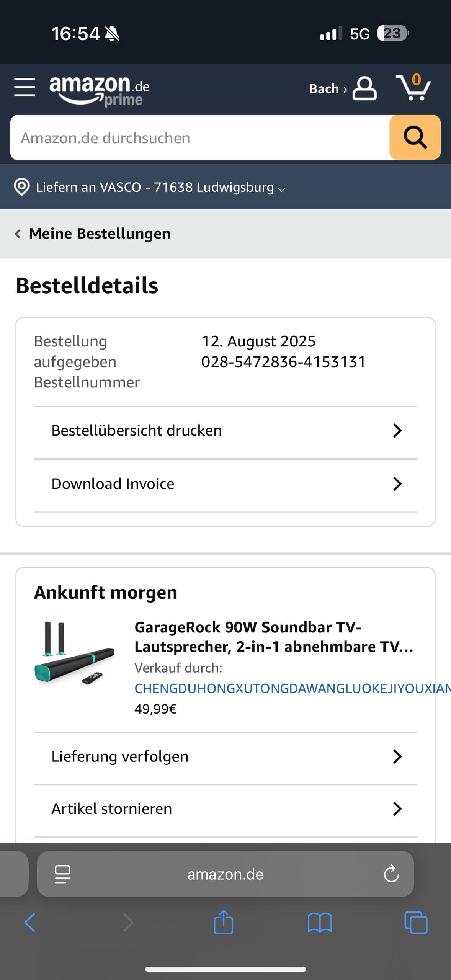Select Artikel stornieren option
Image resolution: width=451 pixels, height=980 pixels.
225,809
